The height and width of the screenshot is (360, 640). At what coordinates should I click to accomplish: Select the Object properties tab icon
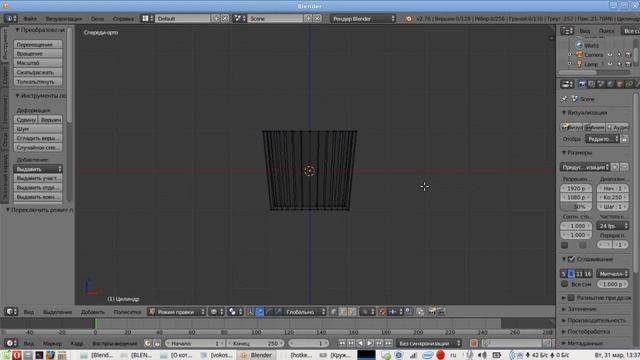[x=620, y=84]
